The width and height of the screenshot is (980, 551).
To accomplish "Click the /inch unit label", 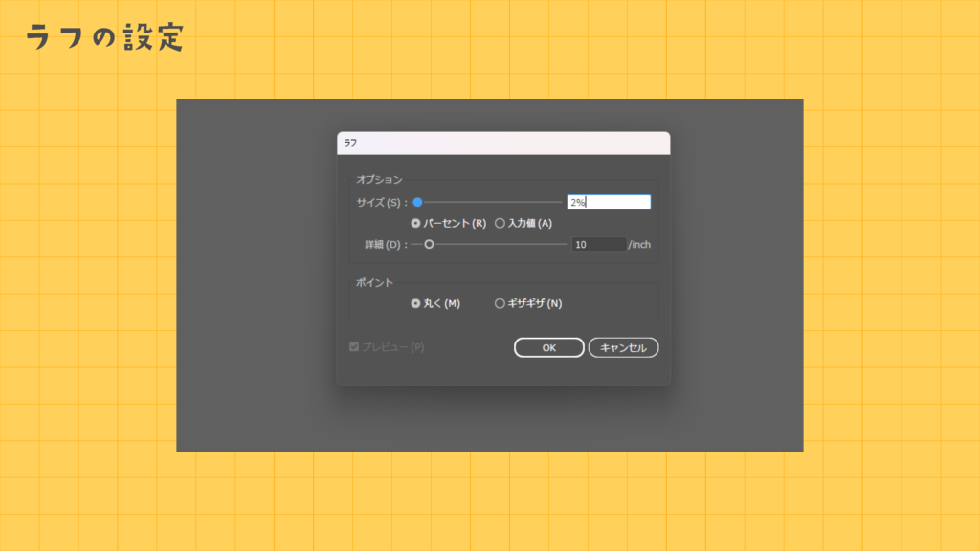I will click(x=641, y=243).
